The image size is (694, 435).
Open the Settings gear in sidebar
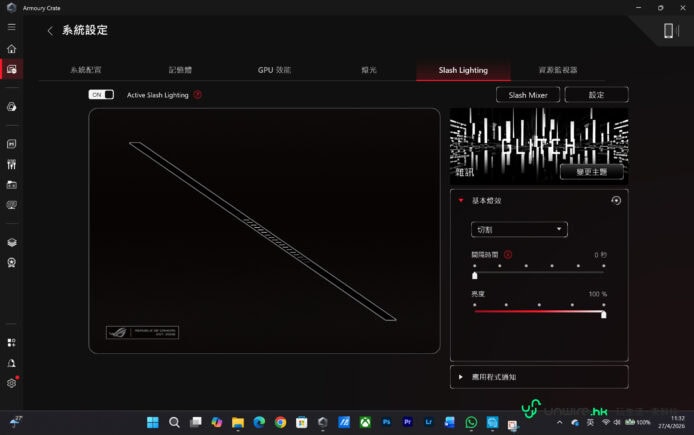click(12, 383)
